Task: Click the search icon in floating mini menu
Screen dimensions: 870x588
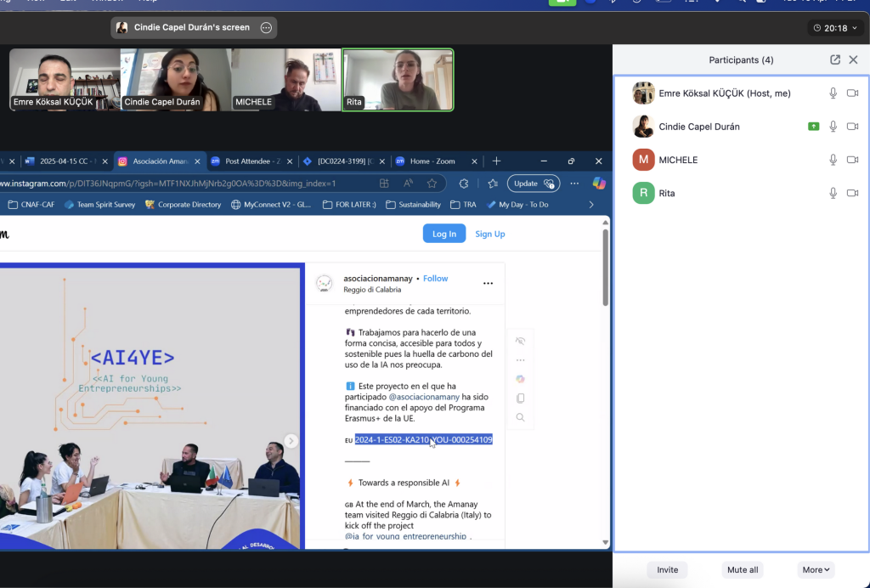Action: coord(520,417)
